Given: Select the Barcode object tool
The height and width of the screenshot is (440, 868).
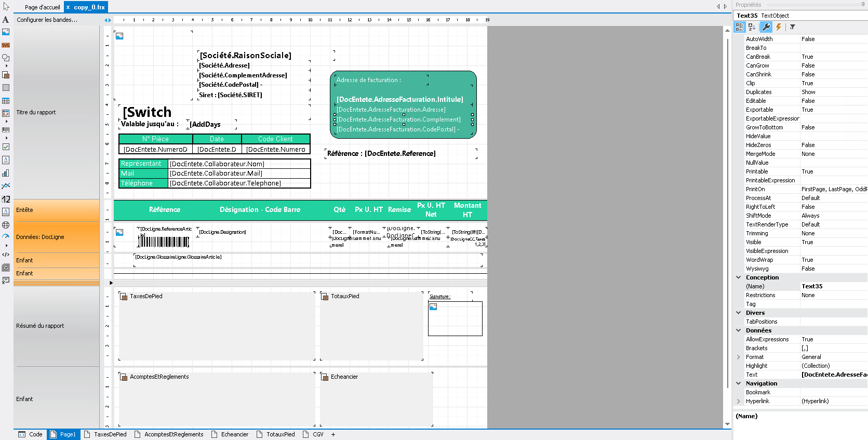Looking at the screenshot, I should coord(6,130).
